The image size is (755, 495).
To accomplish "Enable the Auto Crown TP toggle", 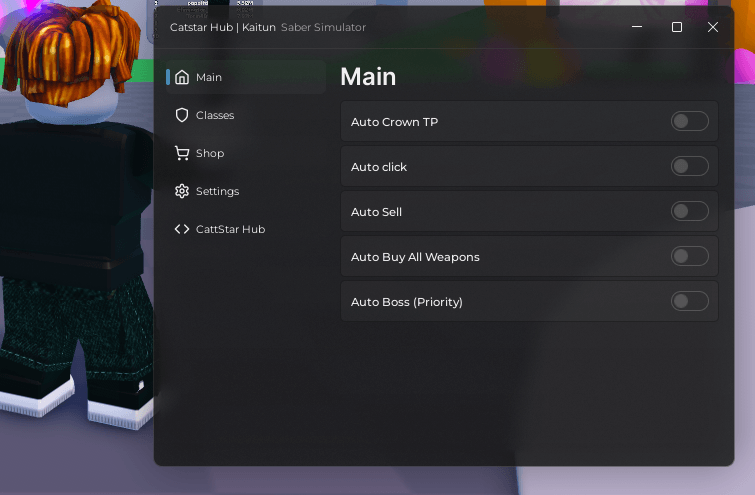I will point(690,121).
